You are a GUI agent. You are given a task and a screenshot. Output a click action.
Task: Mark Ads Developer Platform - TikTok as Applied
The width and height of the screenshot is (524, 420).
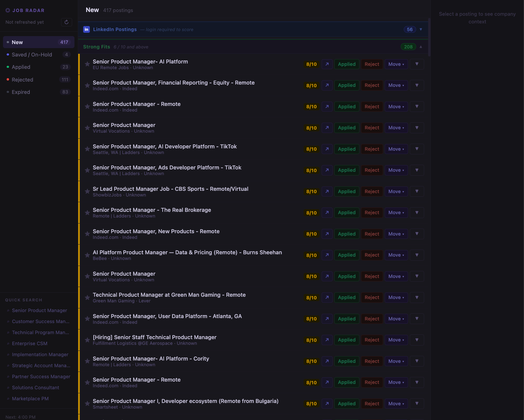[347, 170]
